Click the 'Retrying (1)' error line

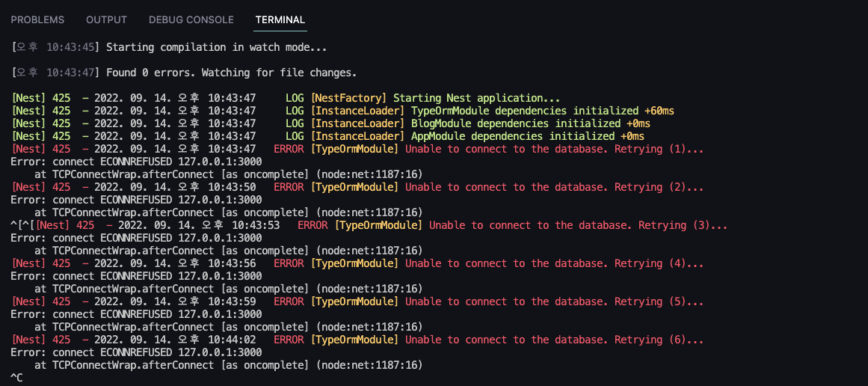pyautogui.click(x=357, y=149)
